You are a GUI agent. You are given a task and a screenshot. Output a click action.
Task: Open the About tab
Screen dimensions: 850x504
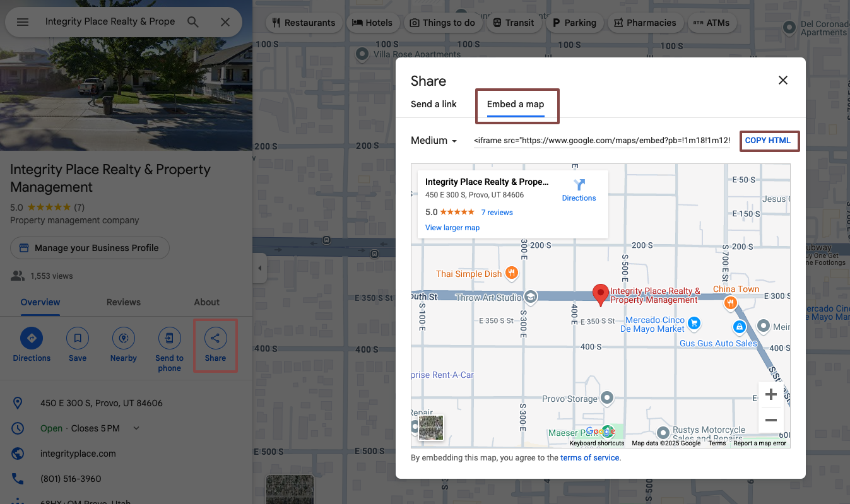click(x=207, y=302)
